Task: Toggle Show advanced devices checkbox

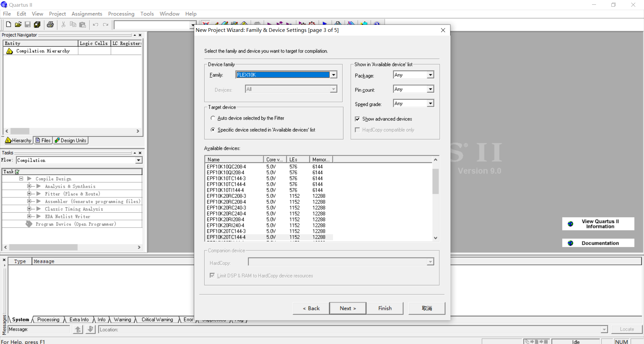Action: [x=357, y=119]
